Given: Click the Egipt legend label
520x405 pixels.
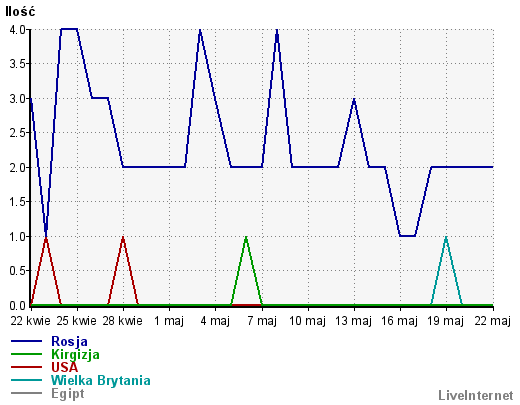Looking at the screenshot, I should pos(68,394).
